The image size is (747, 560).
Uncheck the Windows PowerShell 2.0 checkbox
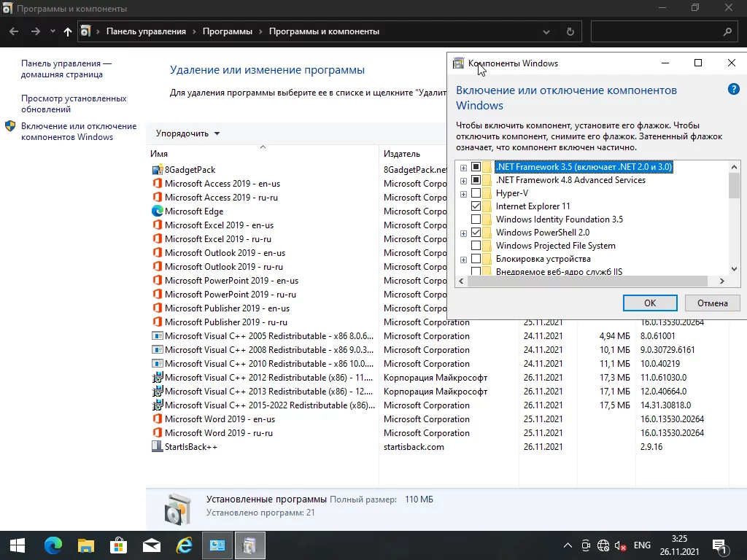tap(476, 233)
